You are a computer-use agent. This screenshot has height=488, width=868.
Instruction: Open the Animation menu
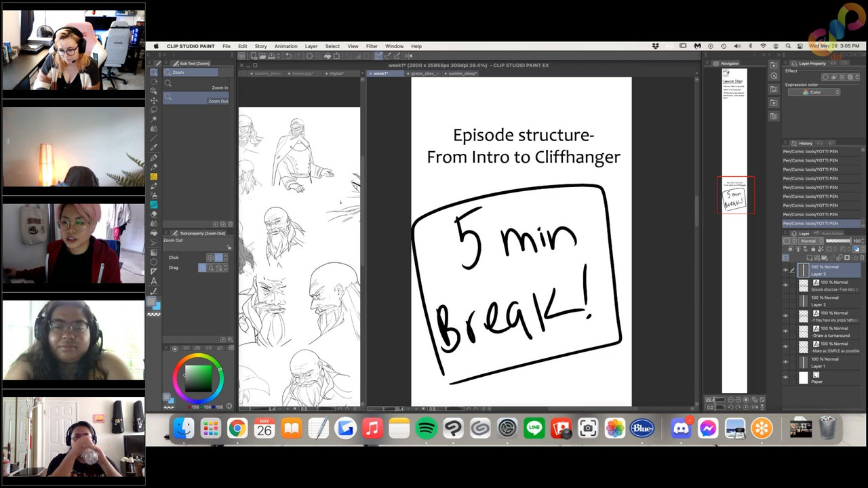tap(285, 46)
